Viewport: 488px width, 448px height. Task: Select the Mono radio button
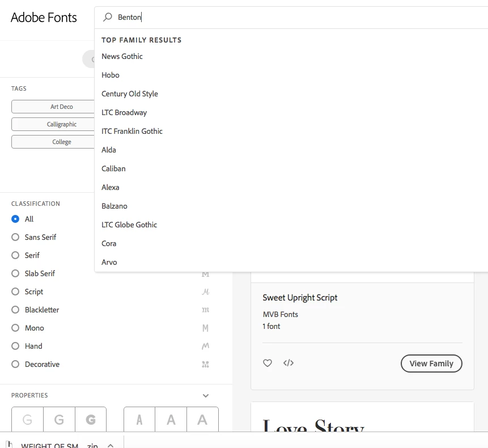click(x=15, y=328)
